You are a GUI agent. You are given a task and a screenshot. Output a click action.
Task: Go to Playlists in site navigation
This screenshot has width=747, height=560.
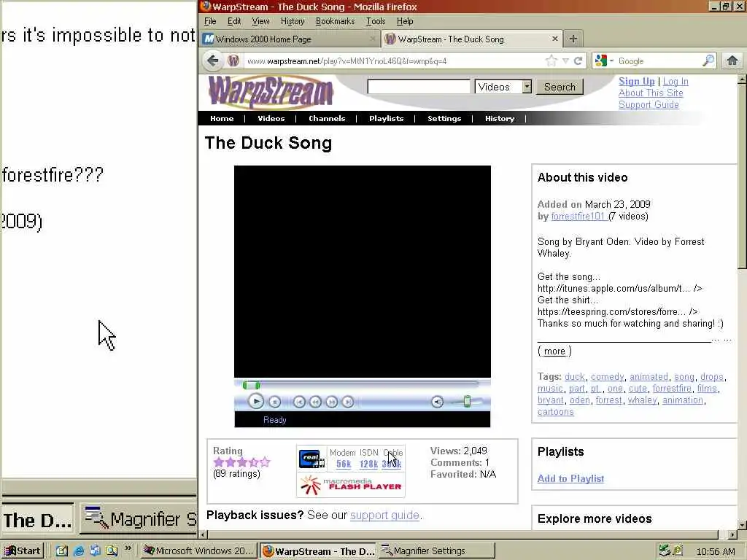click(x=387, y=119)
